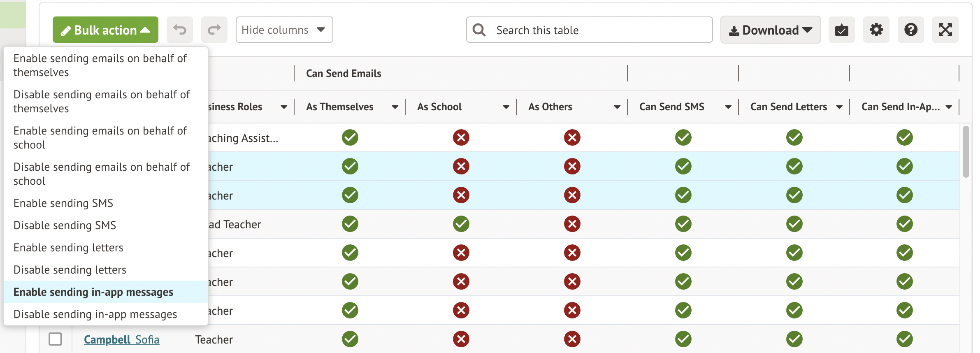Choose Disable sending SMS option

65,225
